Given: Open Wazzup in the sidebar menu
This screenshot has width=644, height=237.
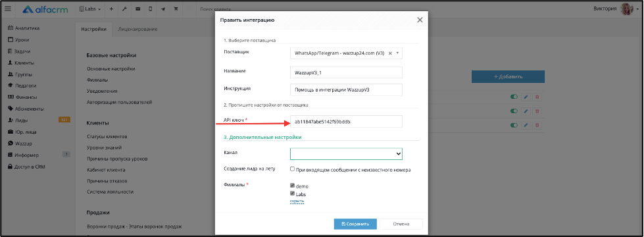Looking at the screenshot, I should pos(24,144).
